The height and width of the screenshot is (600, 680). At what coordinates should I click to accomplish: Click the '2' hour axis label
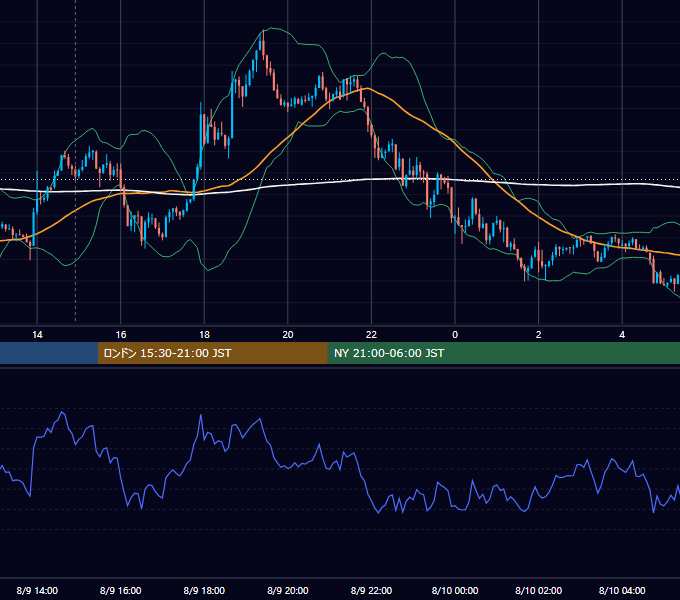pyautogui.click(x=539, y=335)
